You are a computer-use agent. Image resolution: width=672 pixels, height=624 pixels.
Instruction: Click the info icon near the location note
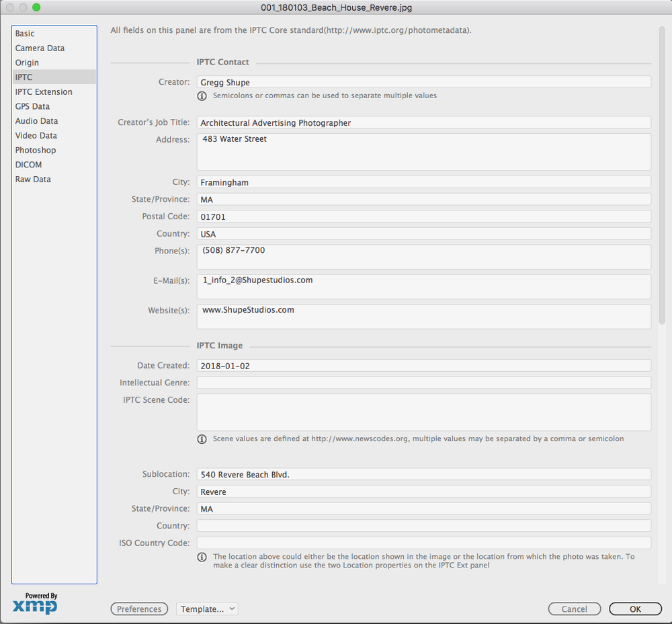click(x=202, y=557)
